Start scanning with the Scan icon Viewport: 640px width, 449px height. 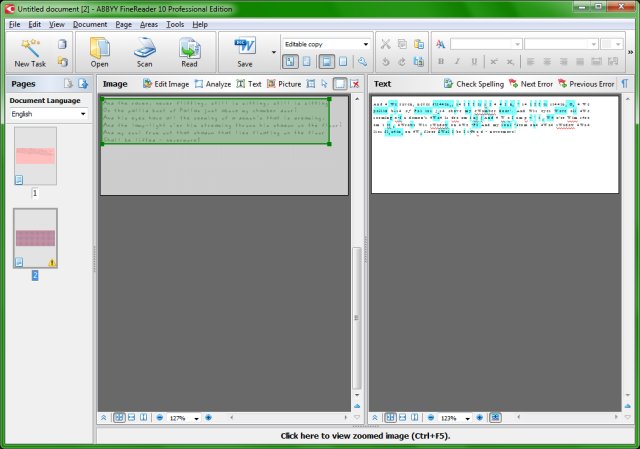point(145,50)
